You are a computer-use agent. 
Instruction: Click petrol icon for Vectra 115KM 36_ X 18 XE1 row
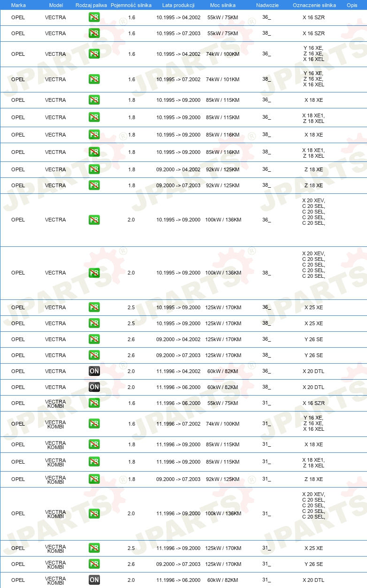point(94,117)
